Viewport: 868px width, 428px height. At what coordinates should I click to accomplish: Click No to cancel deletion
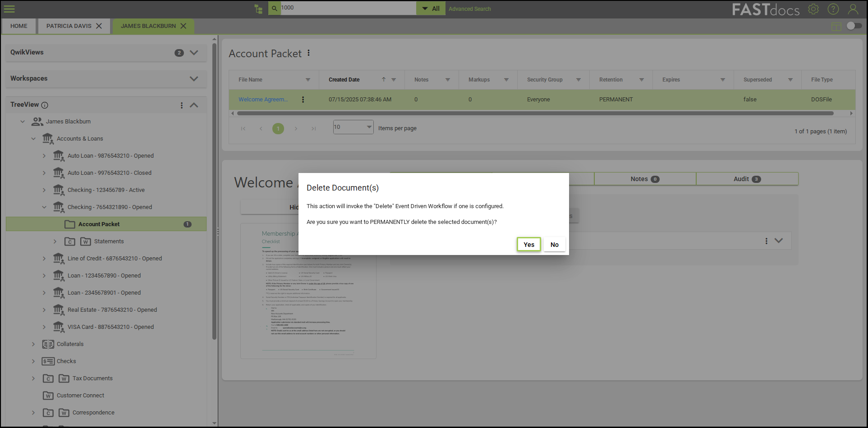[x=554, y=245]
